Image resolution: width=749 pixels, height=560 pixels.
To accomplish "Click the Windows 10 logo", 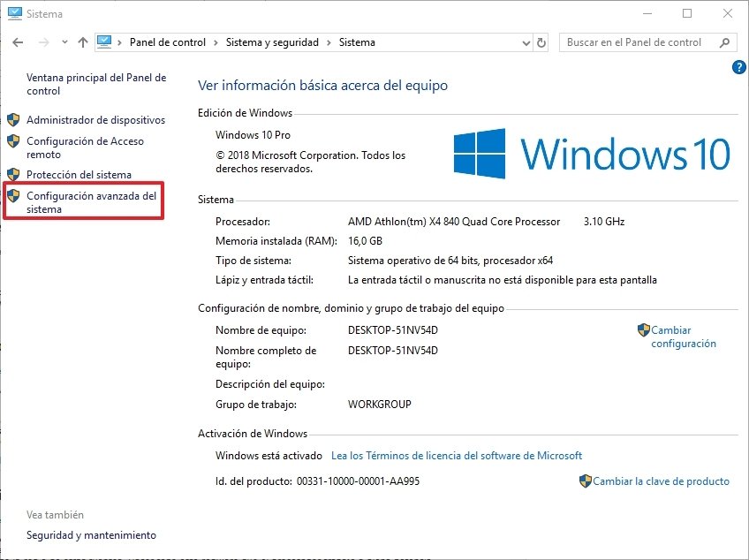I will [x=592, y=154].
